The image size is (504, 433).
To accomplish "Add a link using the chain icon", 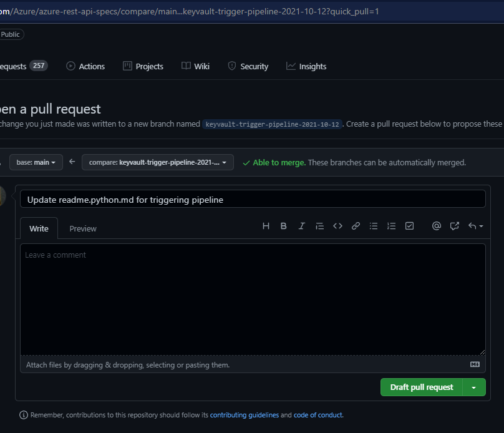I will (x=356, y=226).
